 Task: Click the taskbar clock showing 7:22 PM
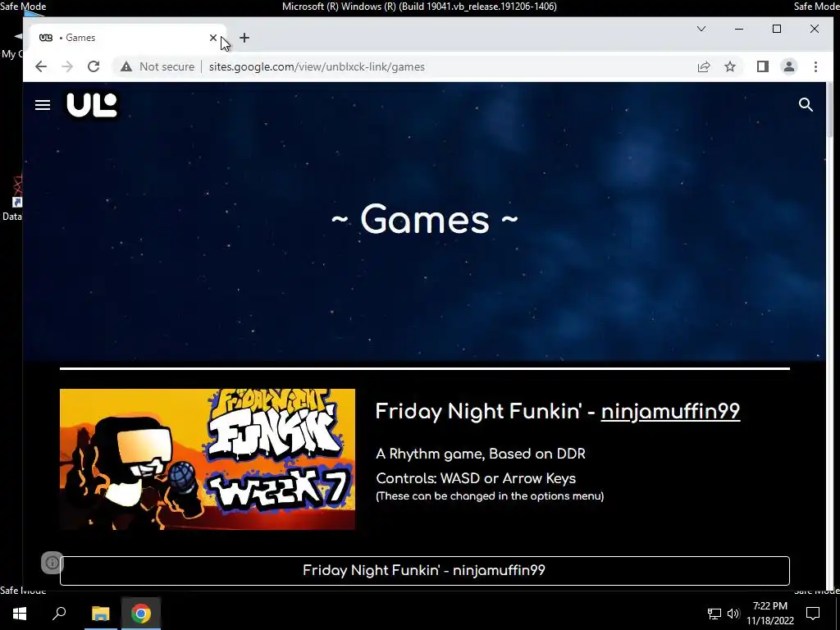[x=769, y=614]
